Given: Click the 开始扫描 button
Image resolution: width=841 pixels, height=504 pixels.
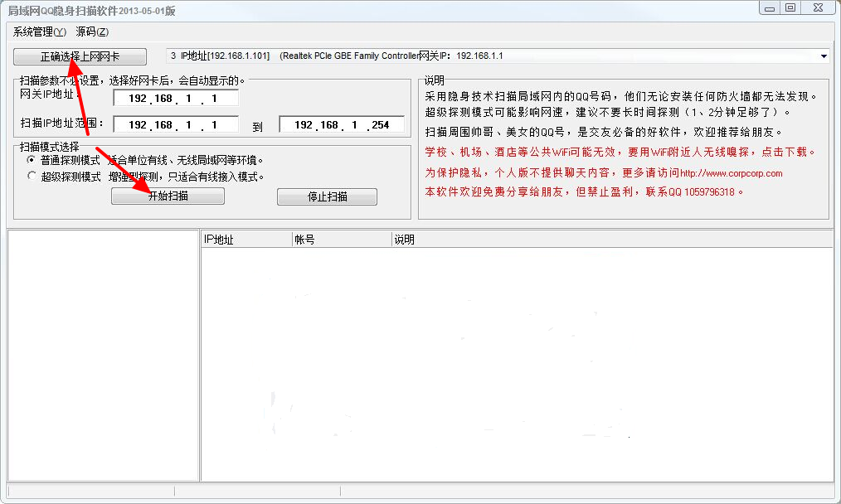Looking at the screenshot, I should click(x=168, y=196).
